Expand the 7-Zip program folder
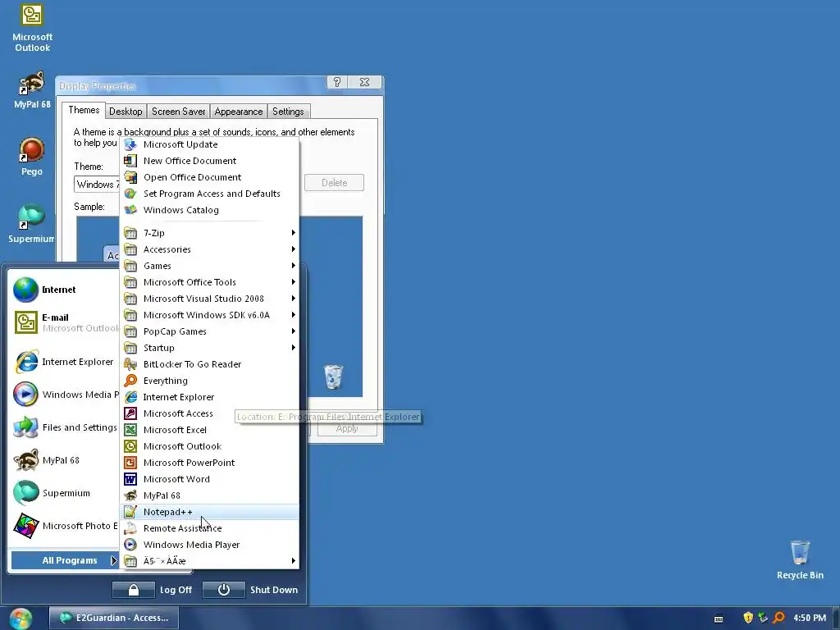The height and width of the screenshot is (630, 840). (x=209, y=233)
